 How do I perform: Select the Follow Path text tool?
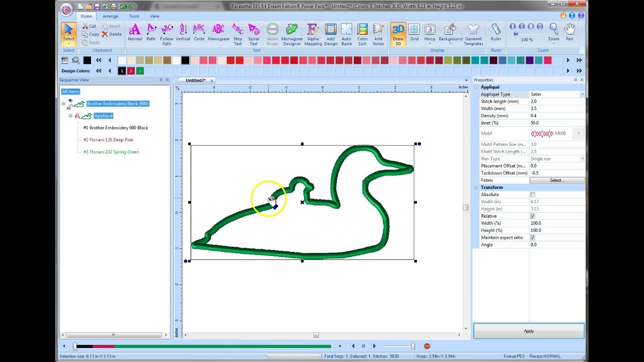click(167, 34)
